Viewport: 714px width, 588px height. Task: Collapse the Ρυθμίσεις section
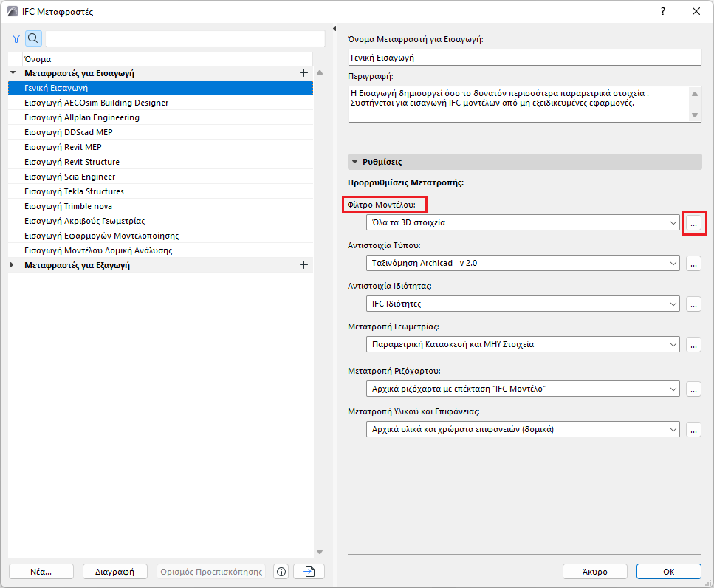pyautogui.click(x=355, y=162)
